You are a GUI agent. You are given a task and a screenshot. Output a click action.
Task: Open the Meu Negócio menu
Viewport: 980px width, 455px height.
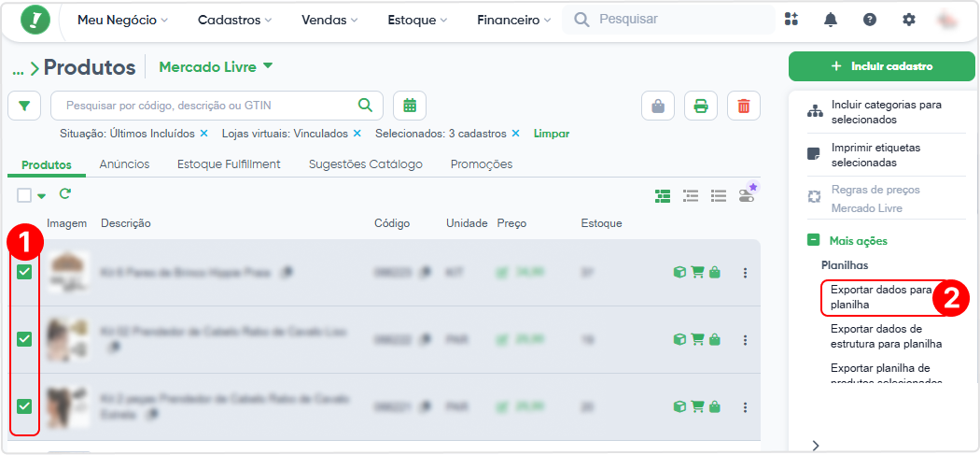point(122,20)
